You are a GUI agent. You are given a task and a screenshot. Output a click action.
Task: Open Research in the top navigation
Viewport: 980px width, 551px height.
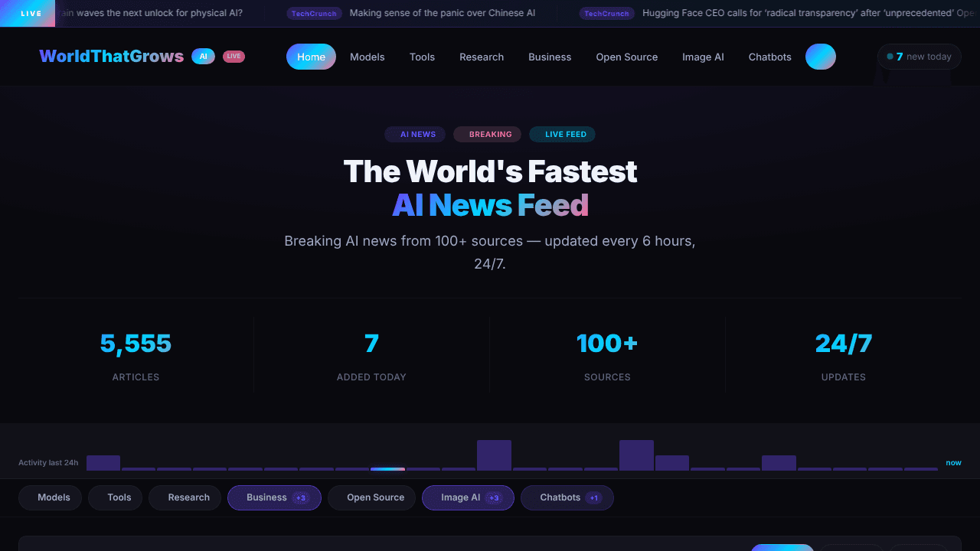pos(482,57)
